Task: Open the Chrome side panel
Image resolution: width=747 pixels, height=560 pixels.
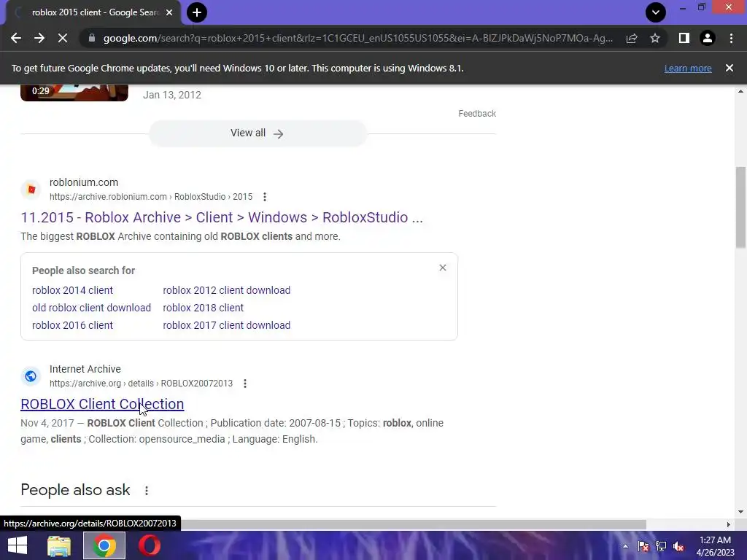Action: [x=684, y=38]
